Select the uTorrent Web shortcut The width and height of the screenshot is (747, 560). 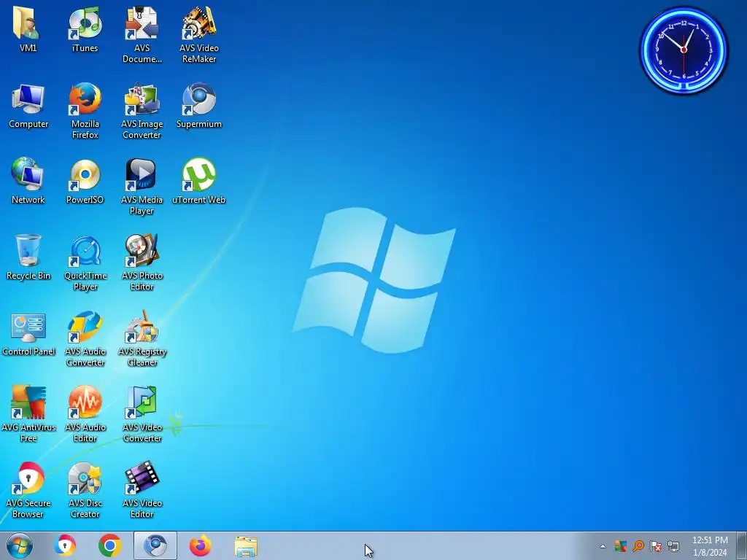click(199, 181)
